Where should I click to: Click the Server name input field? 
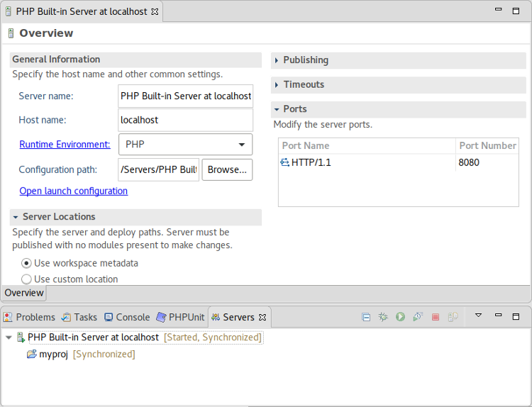click(186, 96)
